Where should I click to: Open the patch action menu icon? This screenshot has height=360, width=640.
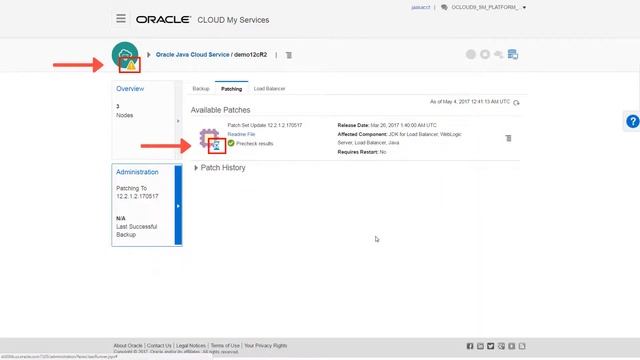[x=508, y=138]
